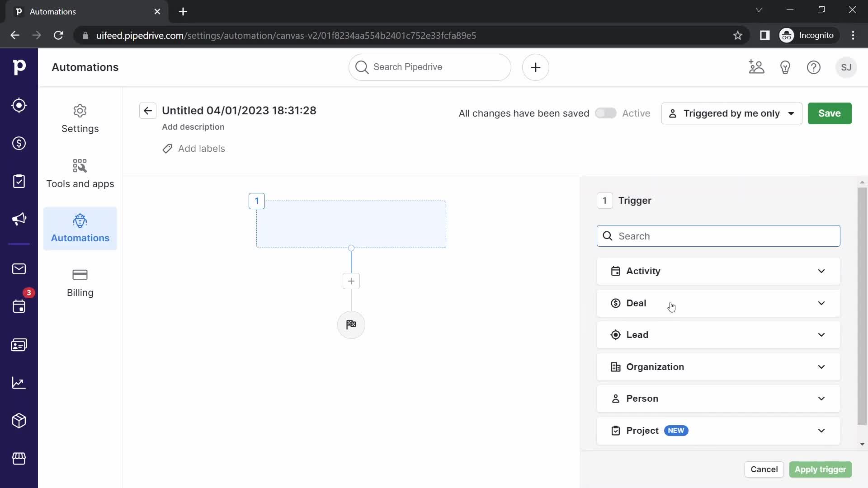Image resolution: width=868 pixels, height=488 pixels.
Task: Click the add step plus icon on canvas
Action: (351, 281)
